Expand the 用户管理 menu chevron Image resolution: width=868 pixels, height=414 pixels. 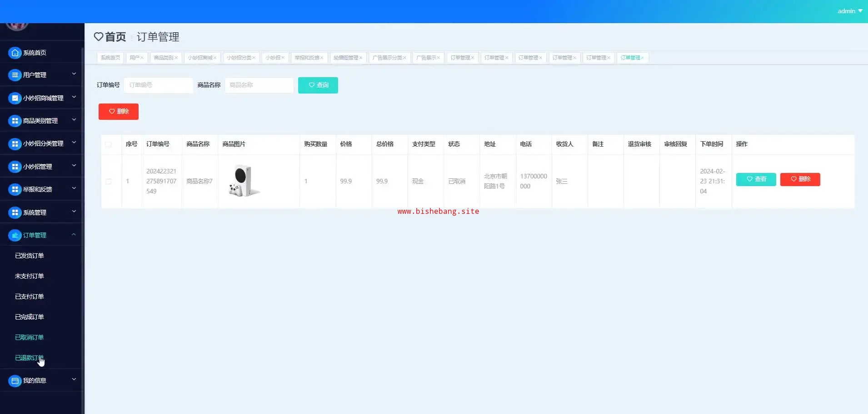[x=74, y=74]
